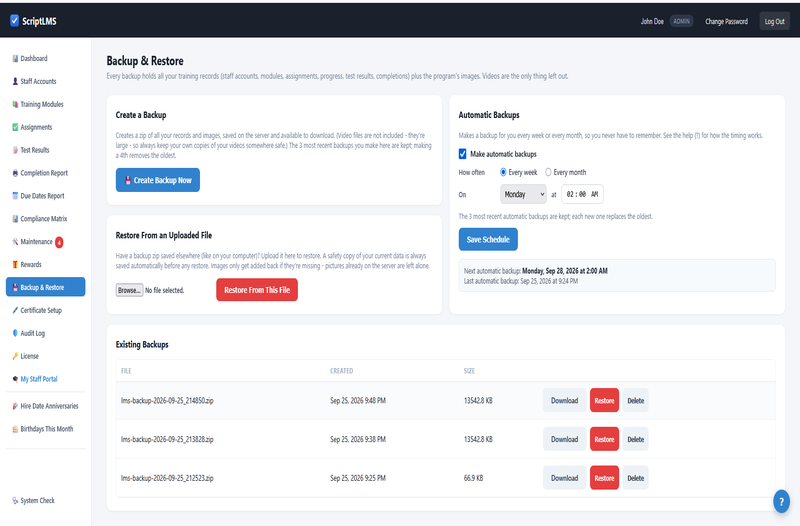Click the Restore From This File button
Viewport: 800px width, 526px height.
tap(257, 290)
